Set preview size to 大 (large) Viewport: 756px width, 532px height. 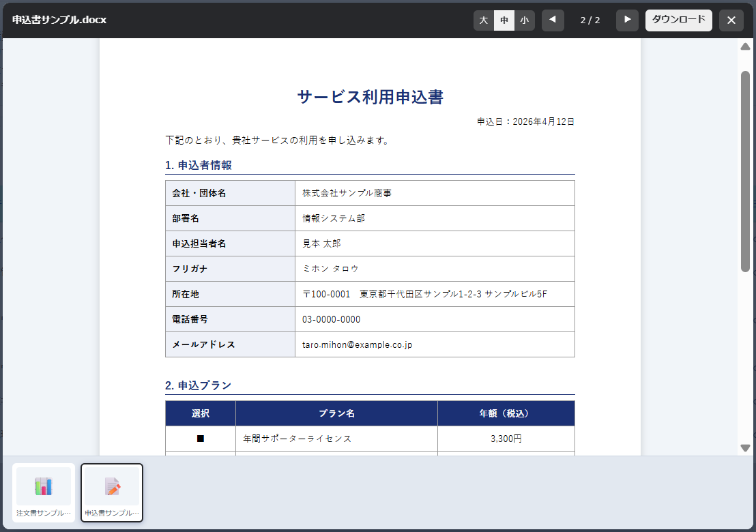click(x=484, y=20)
